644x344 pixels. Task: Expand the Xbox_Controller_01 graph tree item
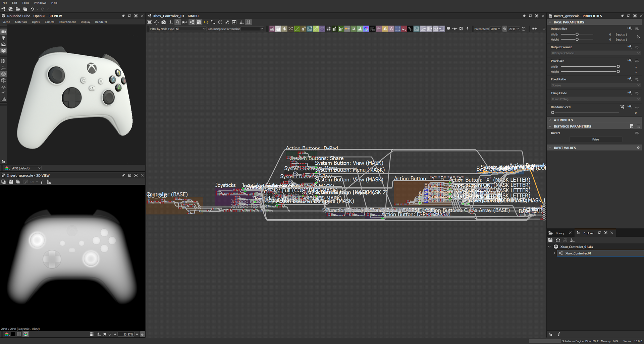pyautogui.click(x=554, y=253)
